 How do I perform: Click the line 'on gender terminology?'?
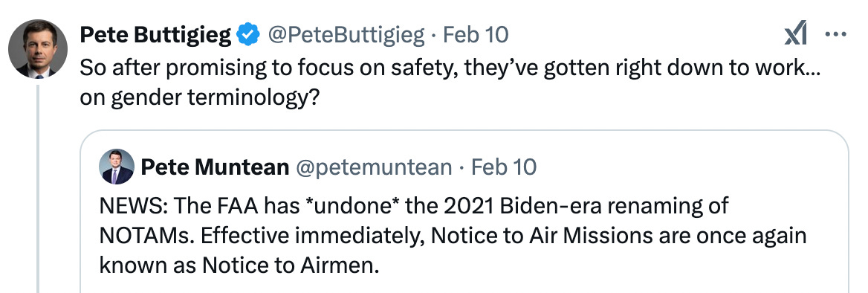click(199, 97)
